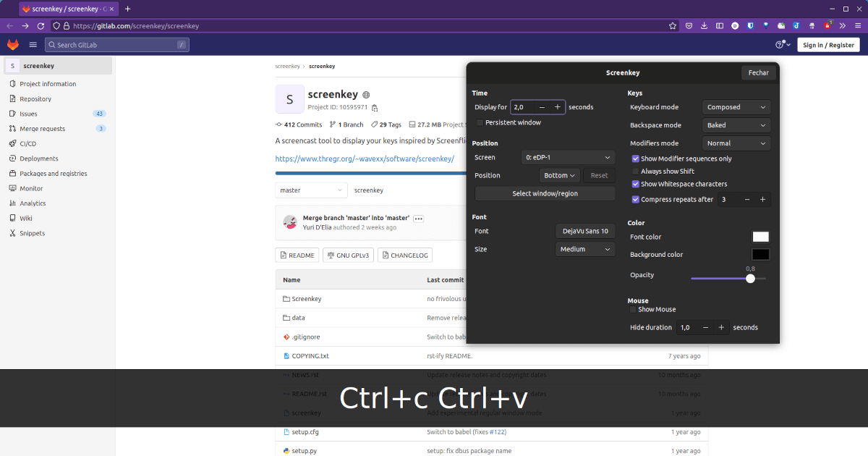868x456 pixels.
Task: Enable the Always show Shift checkbox
Action: coord(635,172)
